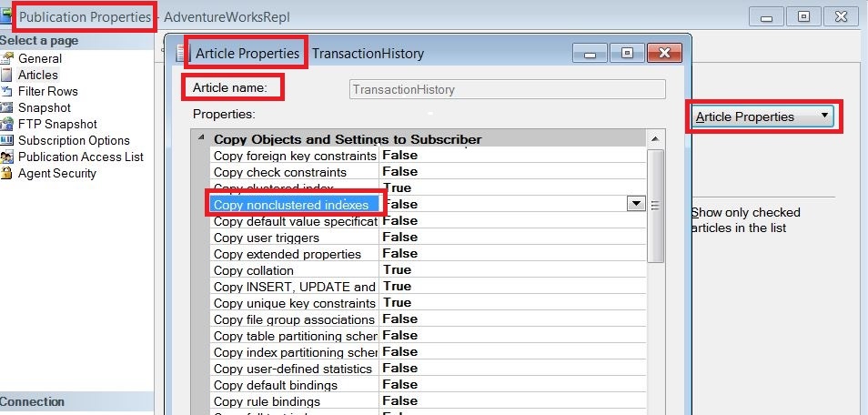The image size is (868, 415).
Task: Click False value for Copy foreign key constraints
Action: pos(399,155)
